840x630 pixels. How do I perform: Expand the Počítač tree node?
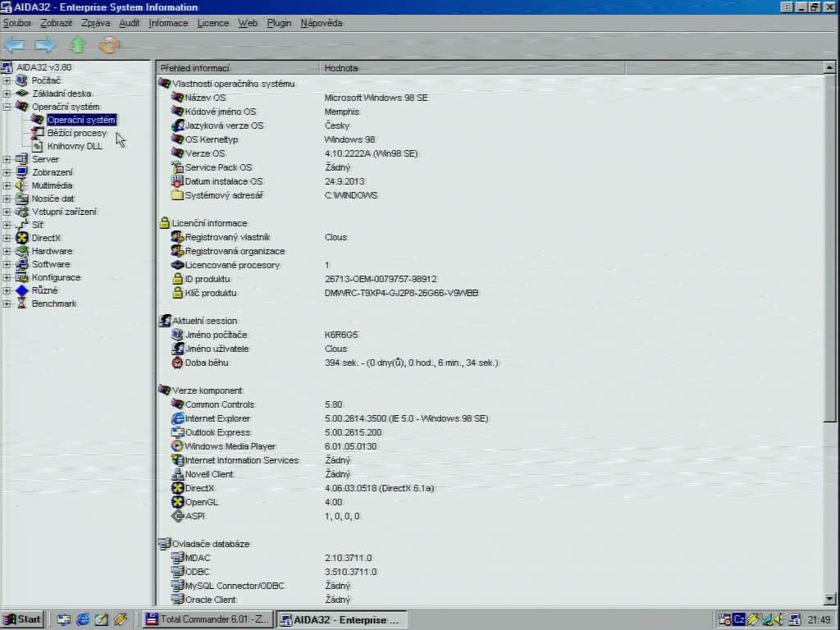pos(7,80)
